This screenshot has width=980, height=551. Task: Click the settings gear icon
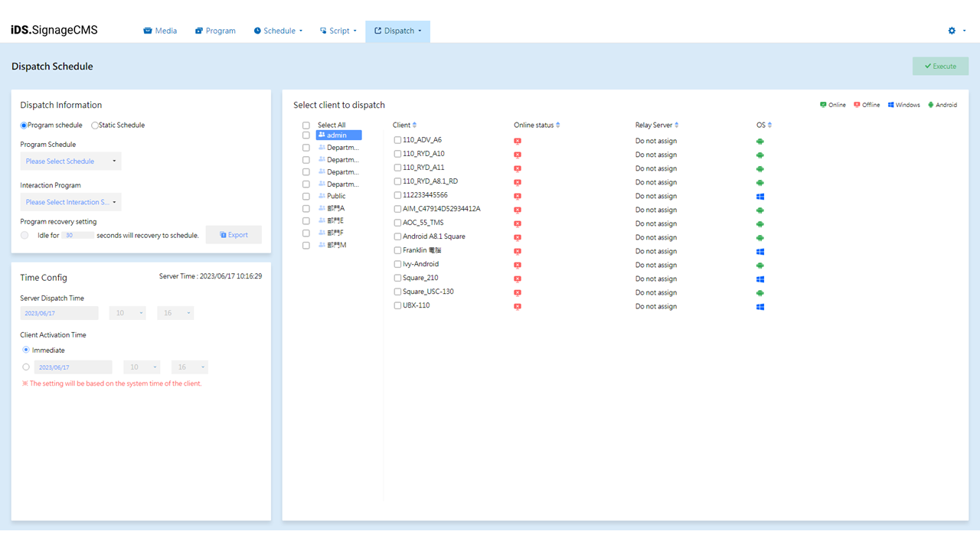tap(952, 31)
